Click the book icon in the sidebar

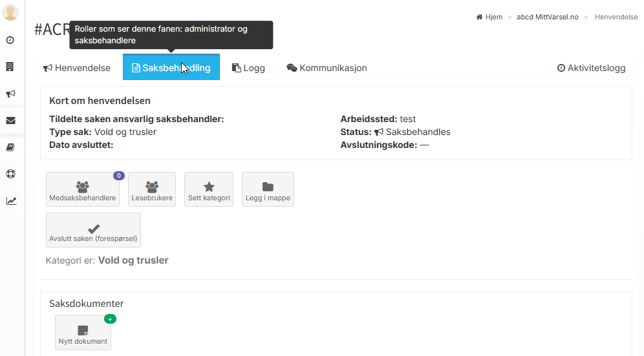pos(10,147)
